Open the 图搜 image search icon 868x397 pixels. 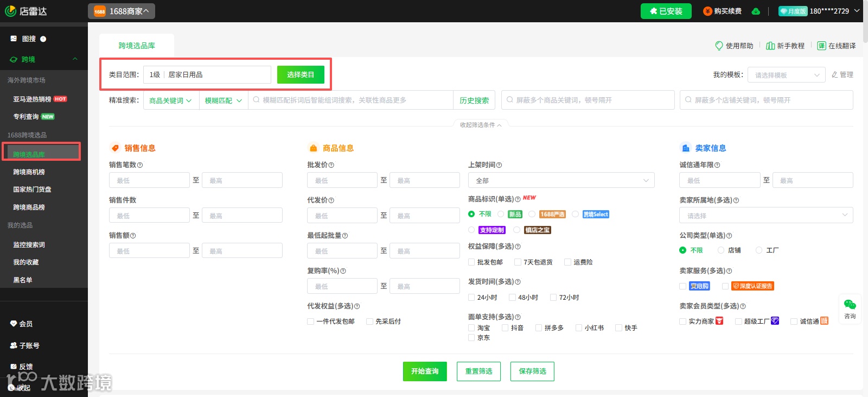(14, 39)
